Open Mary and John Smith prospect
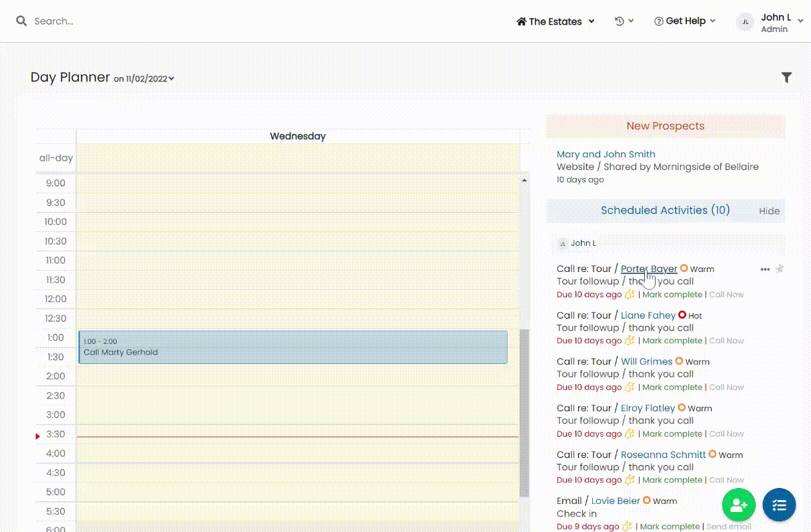 click(606, 154)
